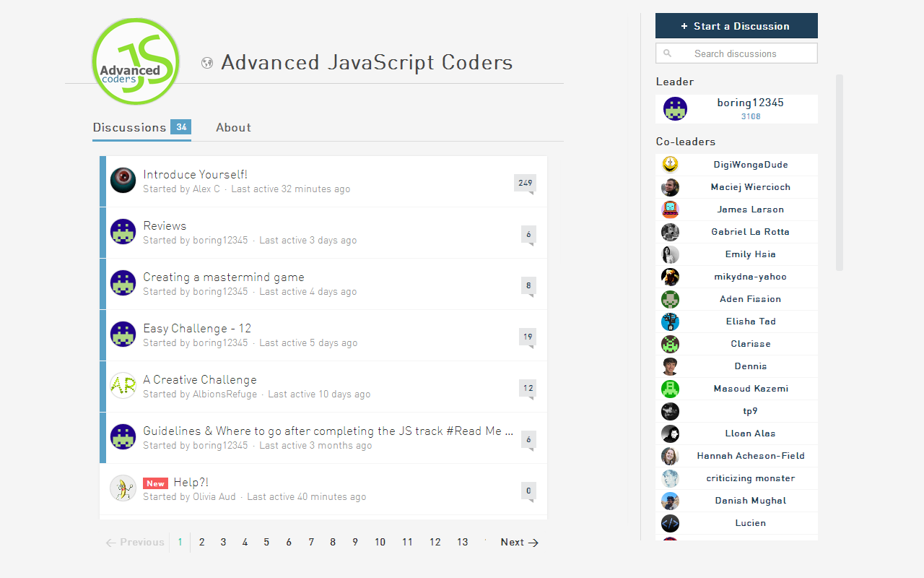Viewport: 924px width, 578px height.
Task: Open Danish Mughal's profile name
Action: point(751,501)
